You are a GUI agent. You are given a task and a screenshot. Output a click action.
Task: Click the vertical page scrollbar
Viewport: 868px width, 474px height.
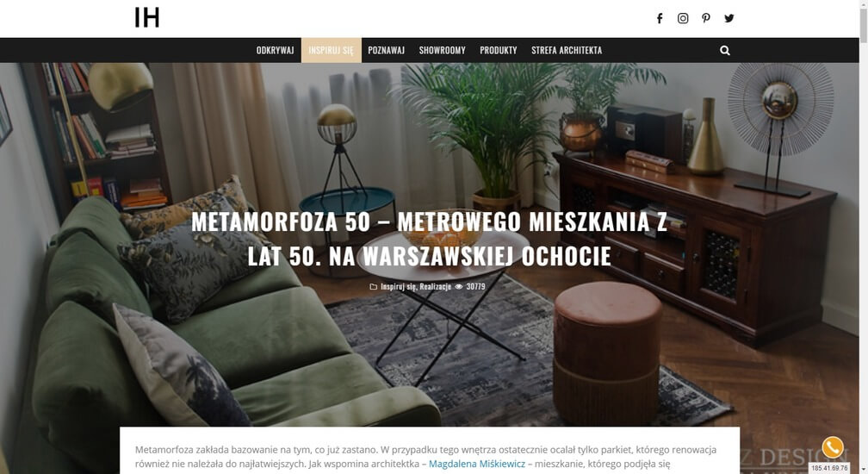coord(863,237)
